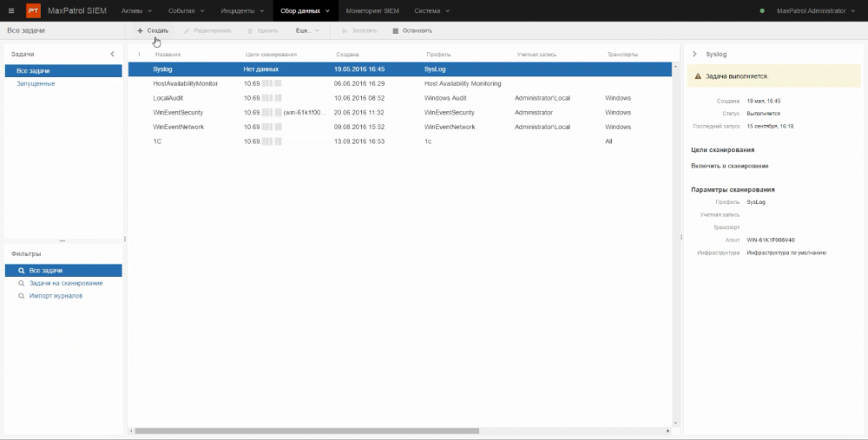Click magnifier icon beside Импорт журналов
This screenshot has width=868, height=440.
[x=21, y=296]
